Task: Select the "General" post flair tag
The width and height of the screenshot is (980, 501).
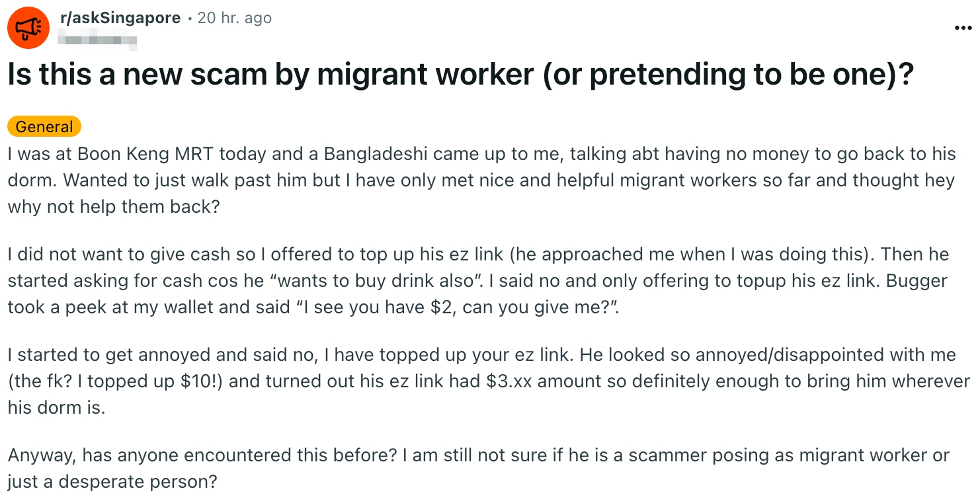Action: click(x=44, y=126)
